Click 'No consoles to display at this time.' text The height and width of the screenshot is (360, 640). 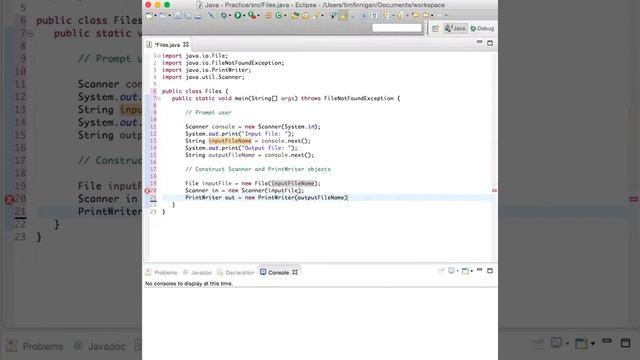pyautogui.click(x=189, y=284)
